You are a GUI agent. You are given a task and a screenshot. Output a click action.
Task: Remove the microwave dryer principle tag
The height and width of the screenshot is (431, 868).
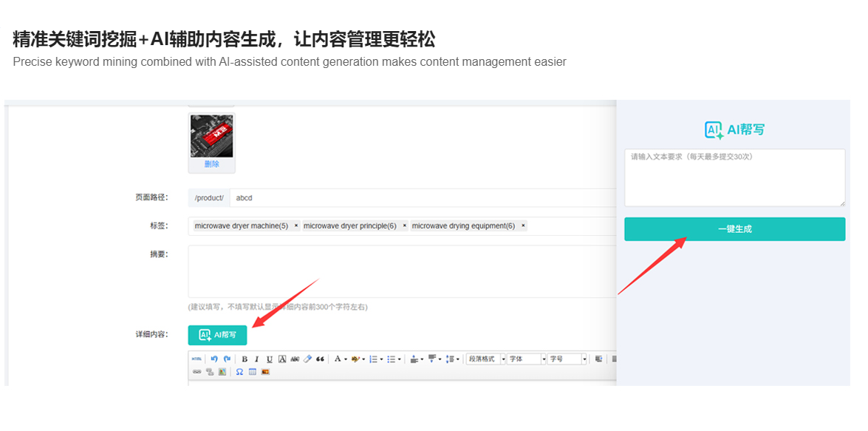(405, 226)
